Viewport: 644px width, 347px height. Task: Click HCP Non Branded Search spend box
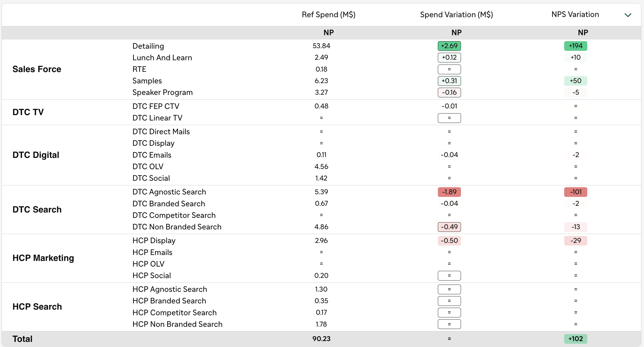click(449, 324)
